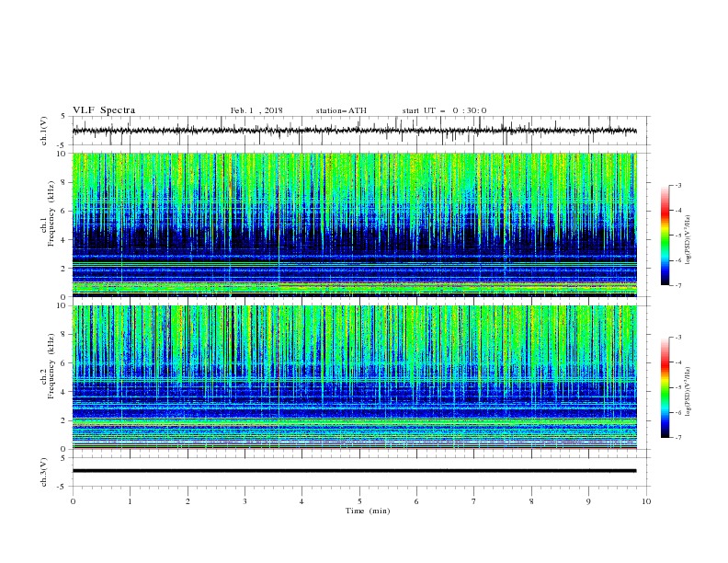
Task: Click the "VLF Spectra" plot title
Action: [x=104, y=110]
